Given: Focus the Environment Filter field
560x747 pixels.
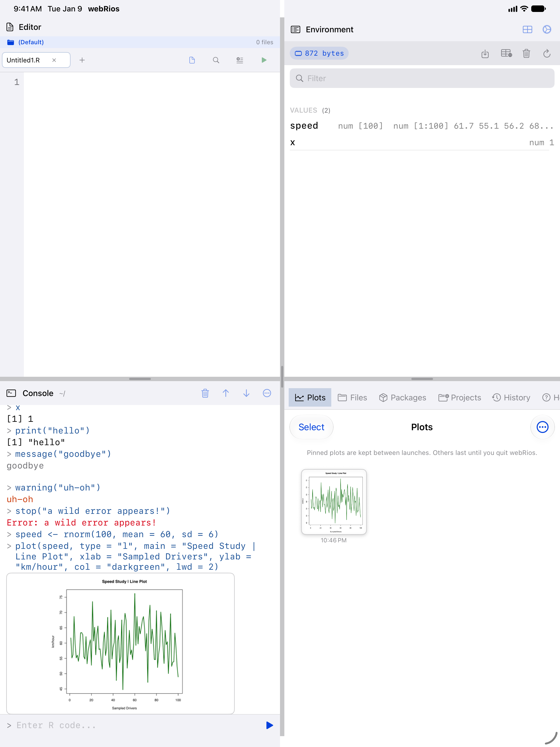Looking at the screenshot, I should pos(422,78).
